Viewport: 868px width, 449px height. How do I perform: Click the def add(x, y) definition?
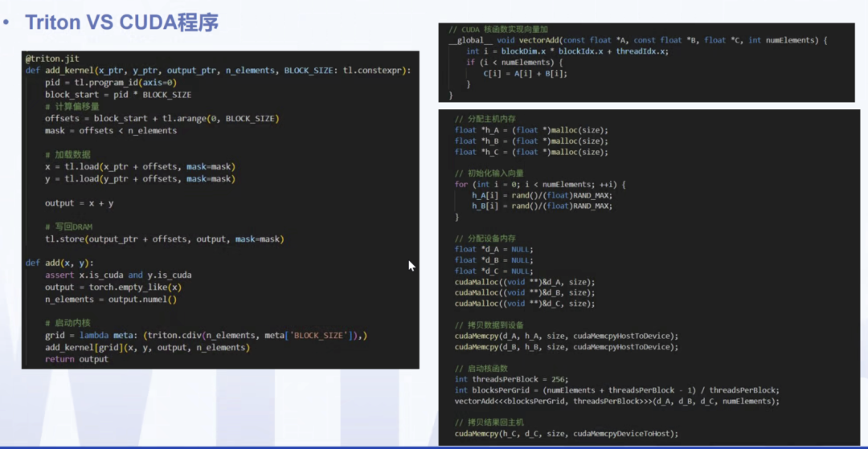tap(59, 263)
